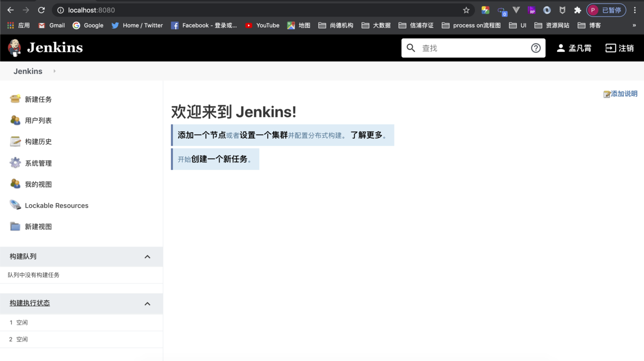Screen dimensions: 644x361
Task: Collapse the 构建执行状态 panel
Action: coord(147,304)
